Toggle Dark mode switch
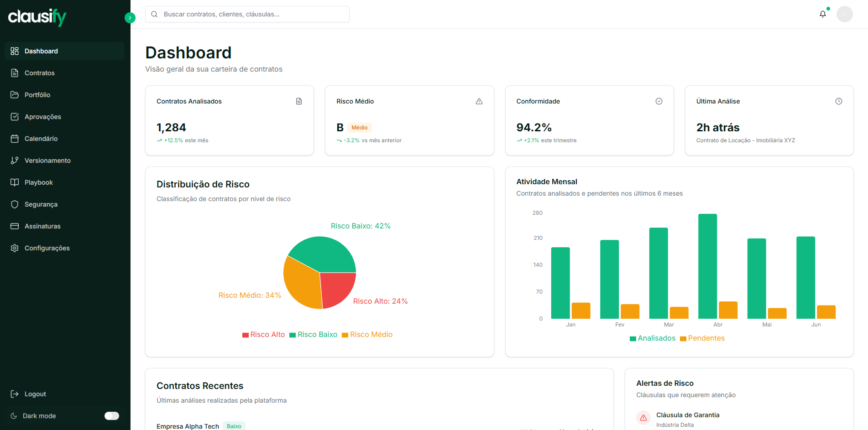 pyautogui.click(x=112, y=415)
